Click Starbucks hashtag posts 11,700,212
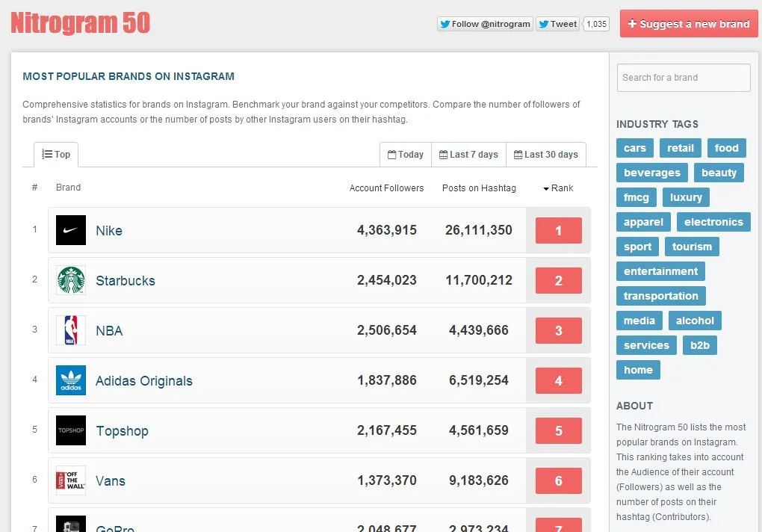 479,280
